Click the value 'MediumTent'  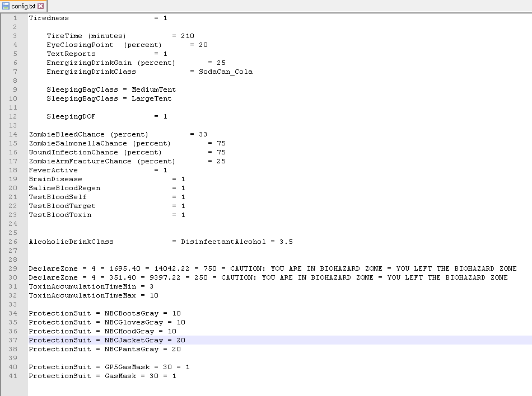click(x=154, y=89)
